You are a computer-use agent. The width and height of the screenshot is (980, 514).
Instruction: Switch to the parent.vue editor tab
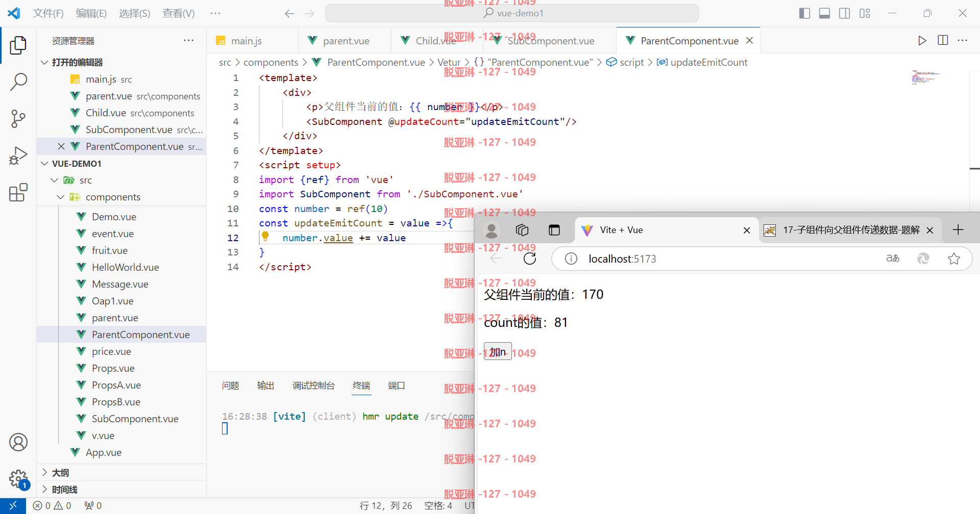345,41
